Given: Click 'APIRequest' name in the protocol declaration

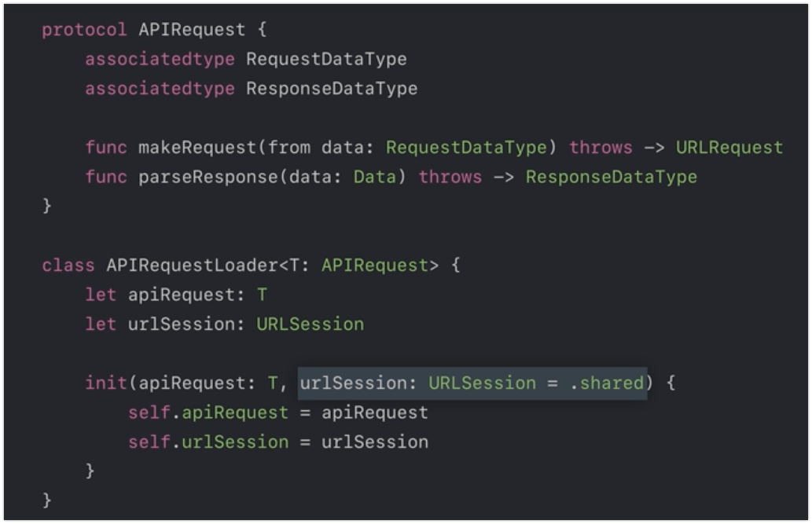Looking at the screenshot, I should 192,30.
